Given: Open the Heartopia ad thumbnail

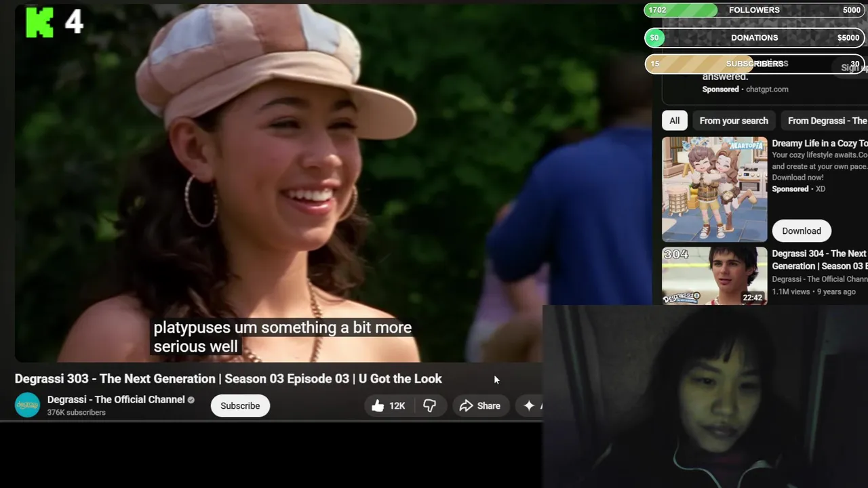Looking at the screenshot, I should point(715,189).
